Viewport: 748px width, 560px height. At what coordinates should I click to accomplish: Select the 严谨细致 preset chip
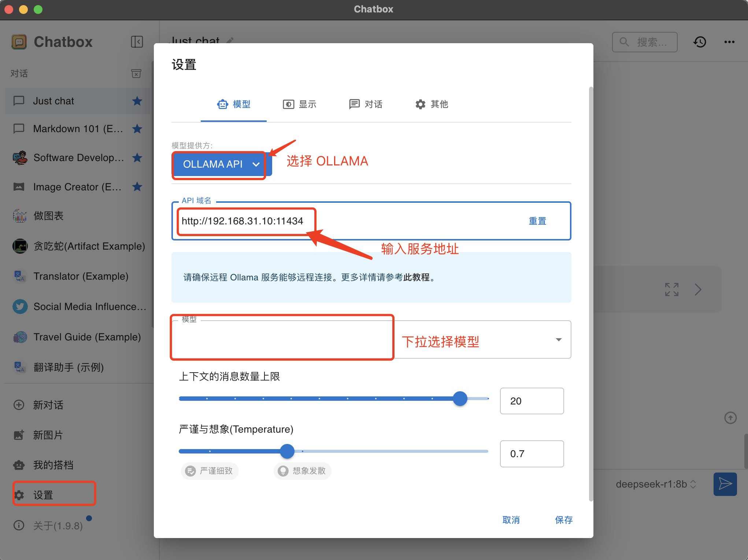pos(210,471)
